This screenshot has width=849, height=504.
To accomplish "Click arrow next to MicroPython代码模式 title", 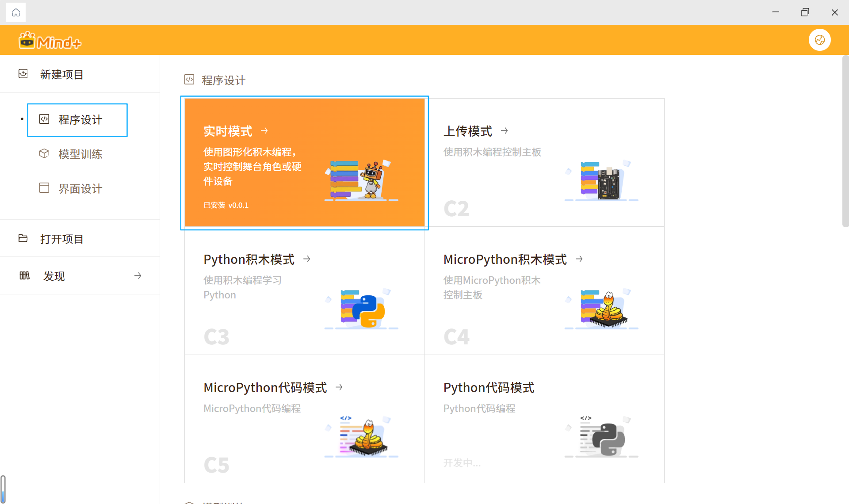I will [339, 387].
